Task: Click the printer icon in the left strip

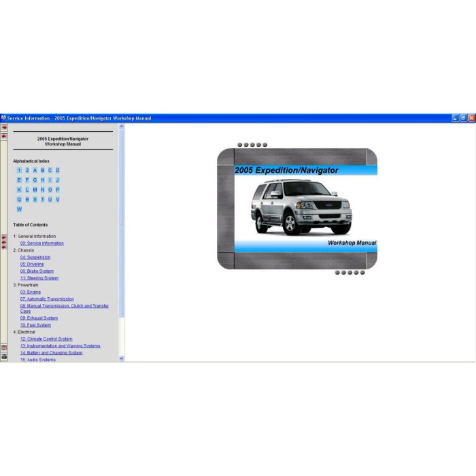Action: pos(4,356)
